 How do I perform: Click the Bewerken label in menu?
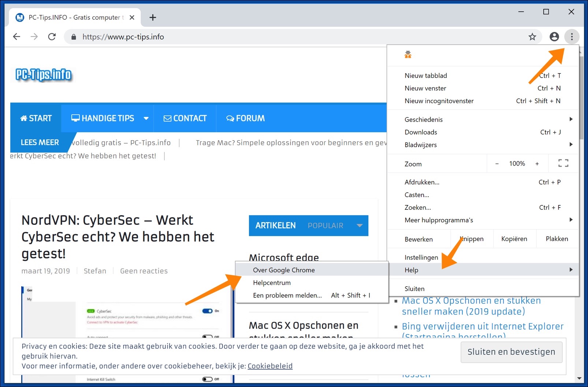pyautogui.click(x=418, y=239)
